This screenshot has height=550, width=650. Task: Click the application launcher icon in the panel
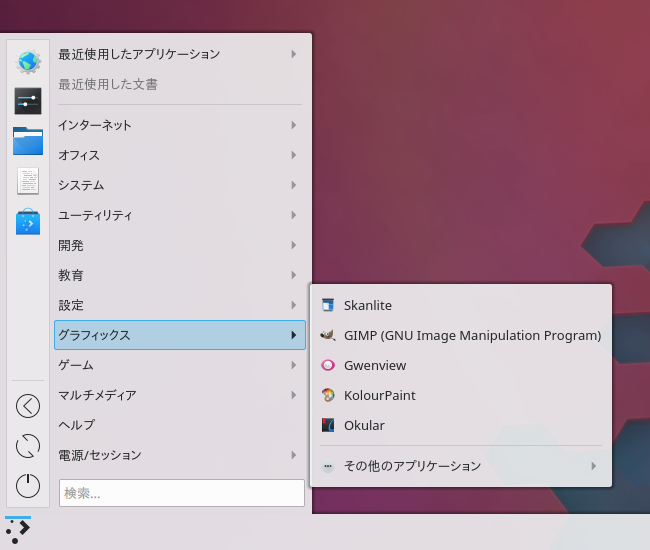click(18, 532)
